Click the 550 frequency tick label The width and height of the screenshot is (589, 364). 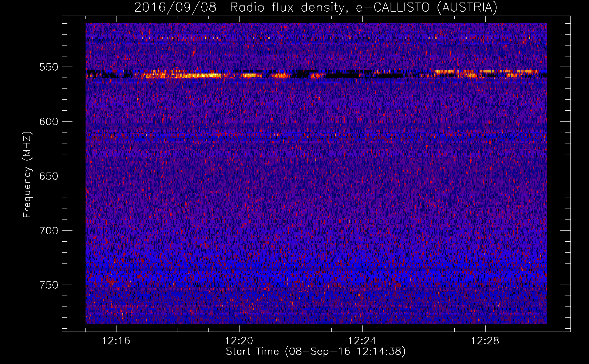tap(49, 67)
